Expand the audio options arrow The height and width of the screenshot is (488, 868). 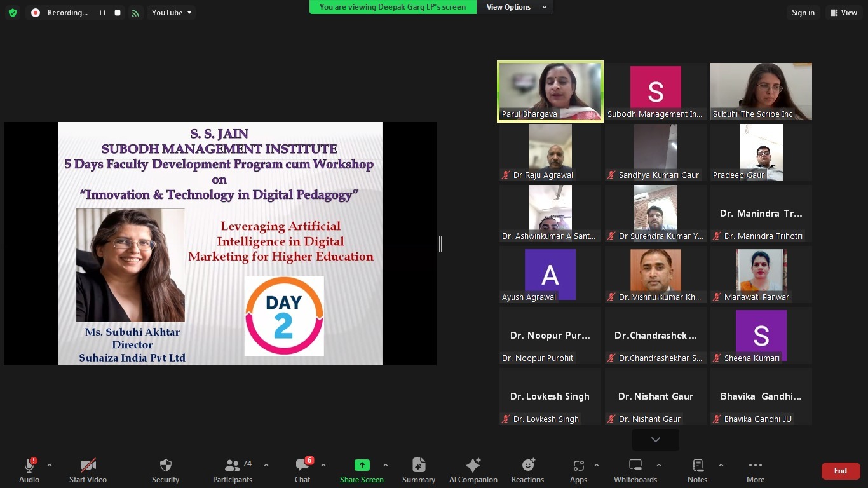(x=50, y=466)
